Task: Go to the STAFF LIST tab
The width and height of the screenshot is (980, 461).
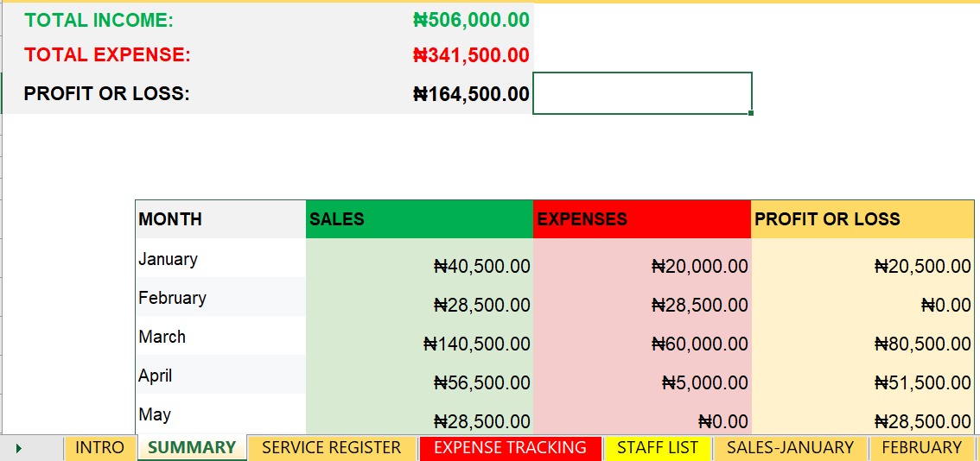Action: tap(658, 448)
